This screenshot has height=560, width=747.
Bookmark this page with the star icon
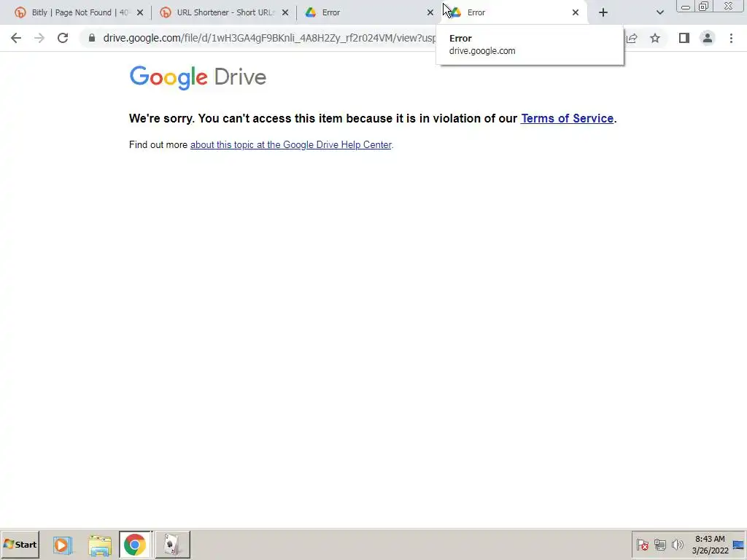[x=655, y=38]
